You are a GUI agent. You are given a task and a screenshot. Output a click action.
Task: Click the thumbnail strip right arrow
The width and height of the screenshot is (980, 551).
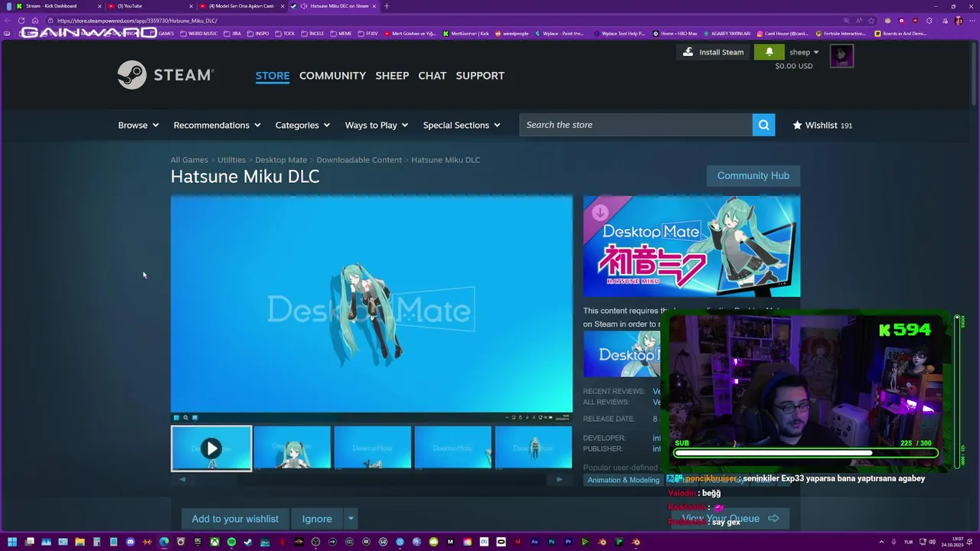(x=559, y=480)
